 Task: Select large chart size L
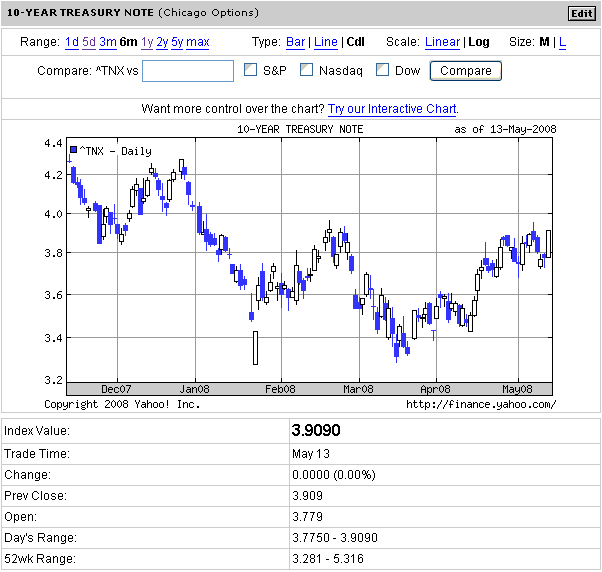(562, 42)
